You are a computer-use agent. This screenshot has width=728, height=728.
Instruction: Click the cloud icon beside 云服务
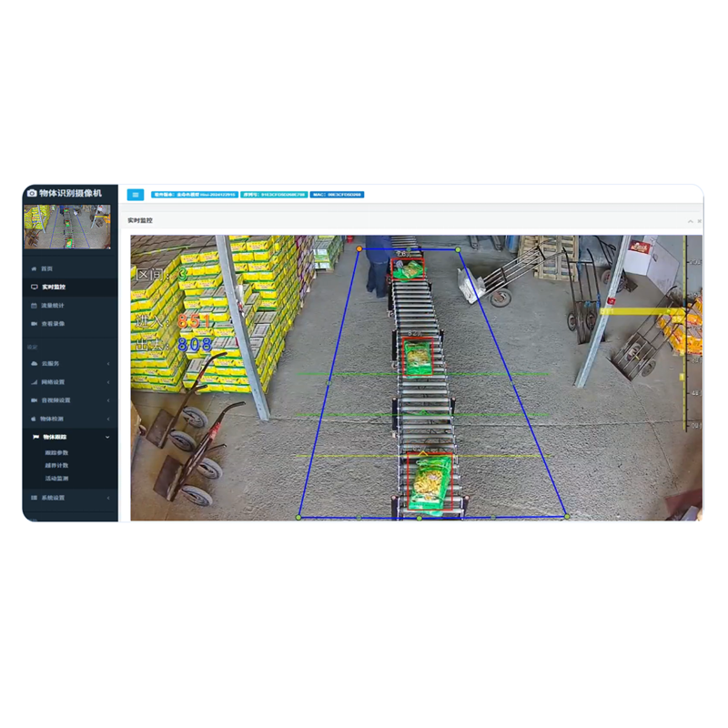click(x=35, y=364)
